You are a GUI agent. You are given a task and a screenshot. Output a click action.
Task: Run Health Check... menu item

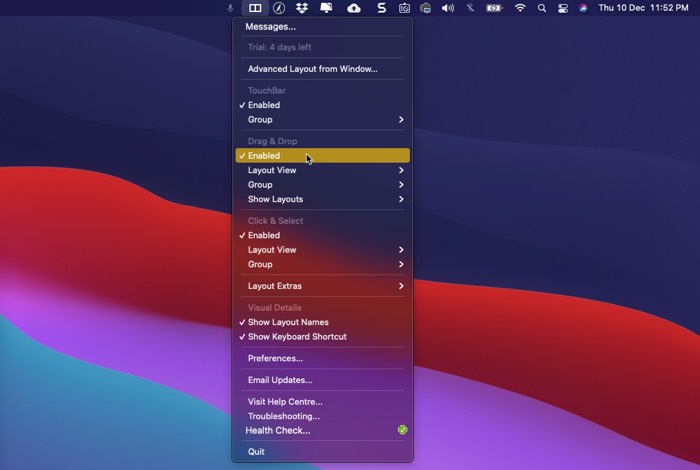(322, 430)
